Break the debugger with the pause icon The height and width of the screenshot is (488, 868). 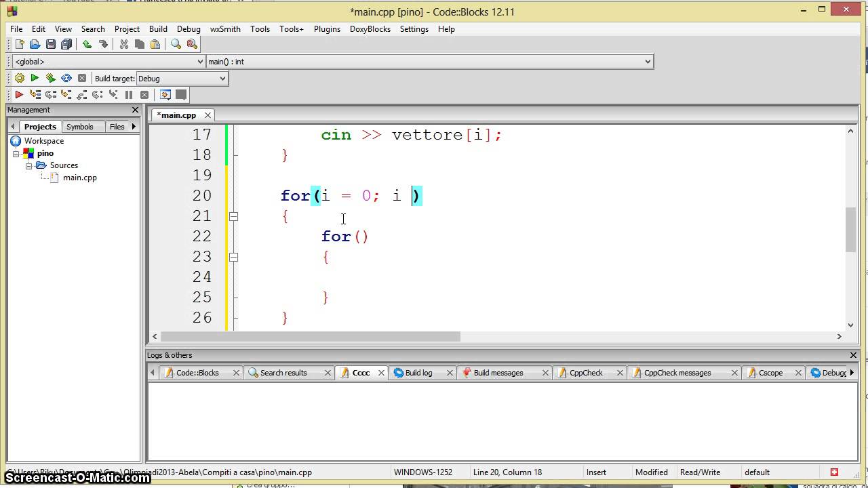pyautogui.click(x=129, y=95)
